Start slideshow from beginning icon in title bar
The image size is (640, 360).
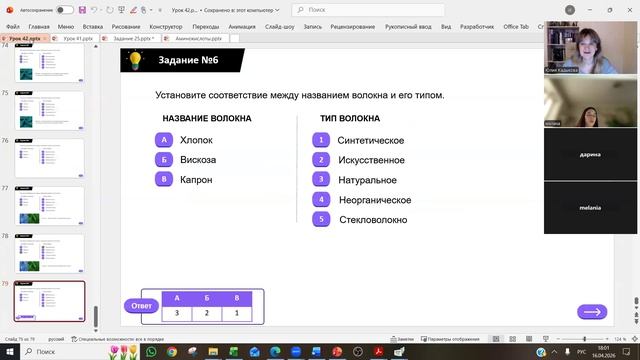tap(121, 10)
